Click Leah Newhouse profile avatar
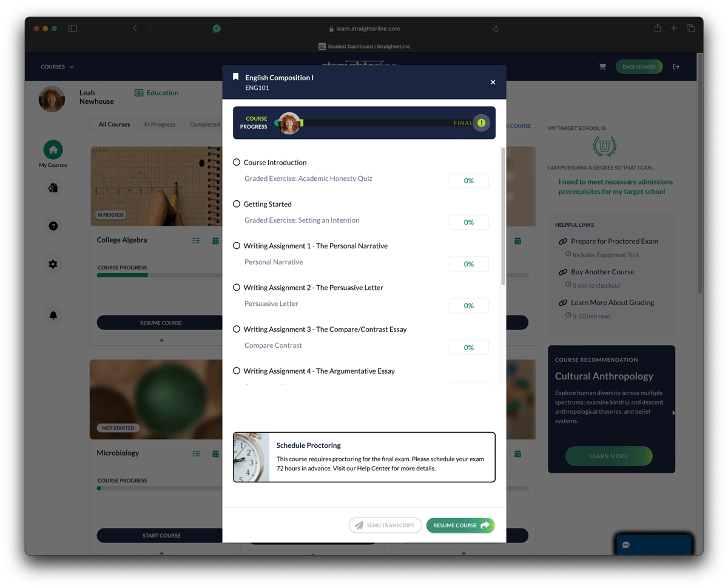This screenshot has width=728, height=588. (x=52, y=99)
